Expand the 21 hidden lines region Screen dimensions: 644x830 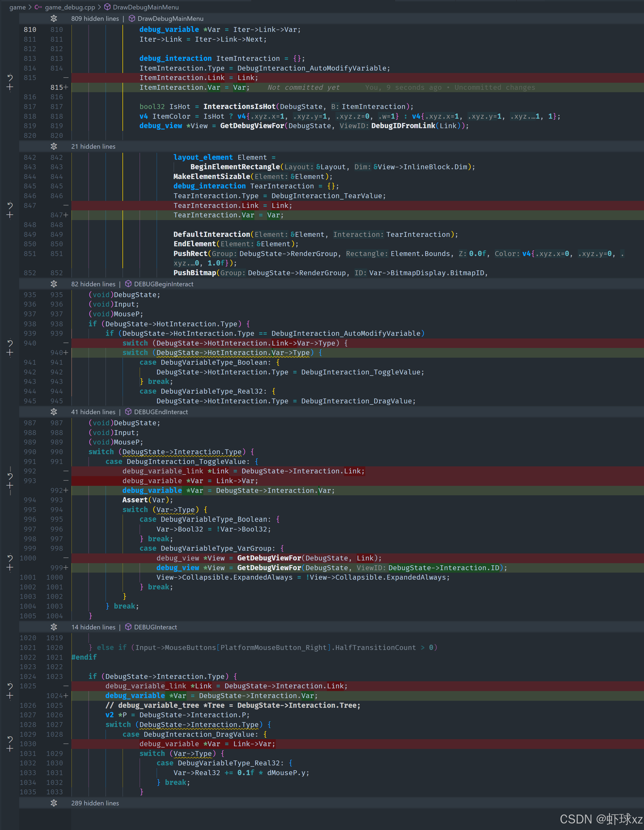click(54, 146)
